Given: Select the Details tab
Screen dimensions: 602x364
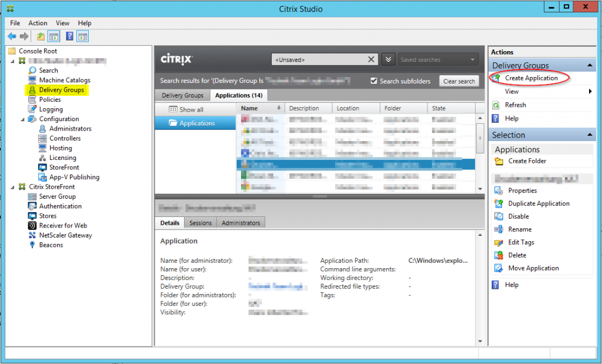Looking at the screenshot, I should point(170,223).
